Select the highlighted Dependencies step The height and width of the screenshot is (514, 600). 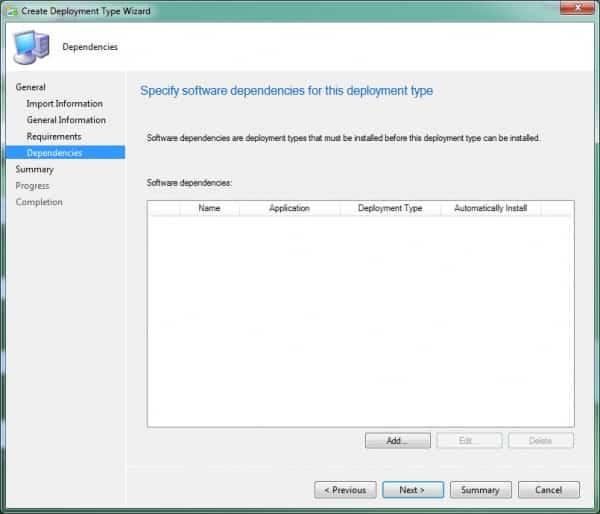[55, 153]
